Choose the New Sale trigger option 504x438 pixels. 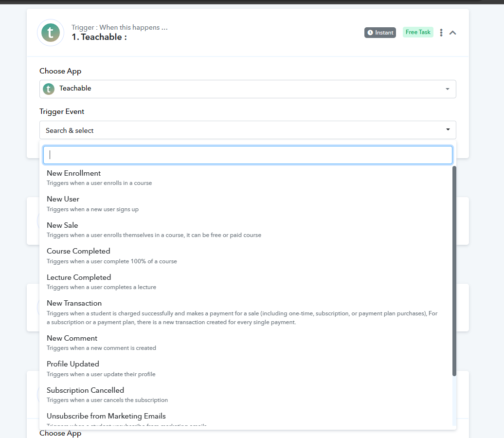(246, 230)
